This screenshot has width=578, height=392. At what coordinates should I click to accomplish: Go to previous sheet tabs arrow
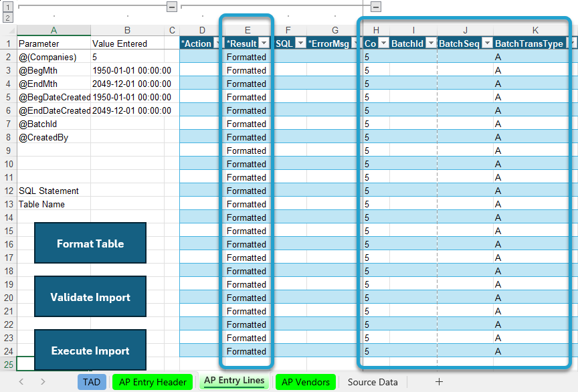[21, 382]
